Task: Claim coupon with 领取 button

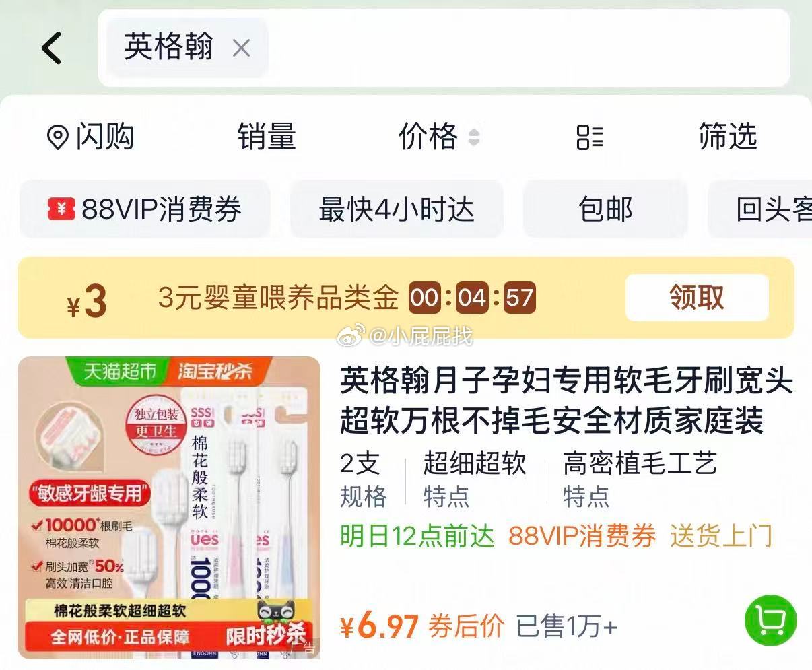Action: coord(697,298)
